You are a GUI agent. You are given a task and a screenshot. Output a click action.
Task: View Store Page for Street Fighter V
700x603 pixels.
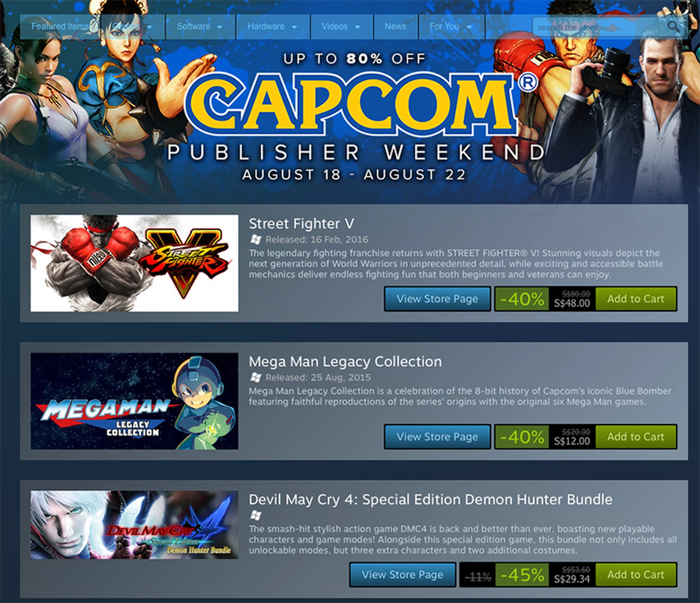click(437, 299)
